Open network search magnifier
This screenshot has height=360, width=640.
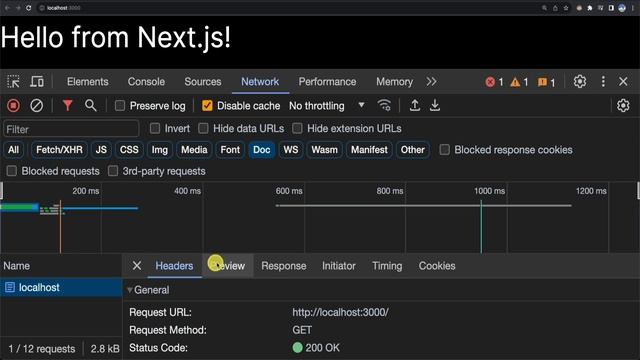[x=91, y=106]
